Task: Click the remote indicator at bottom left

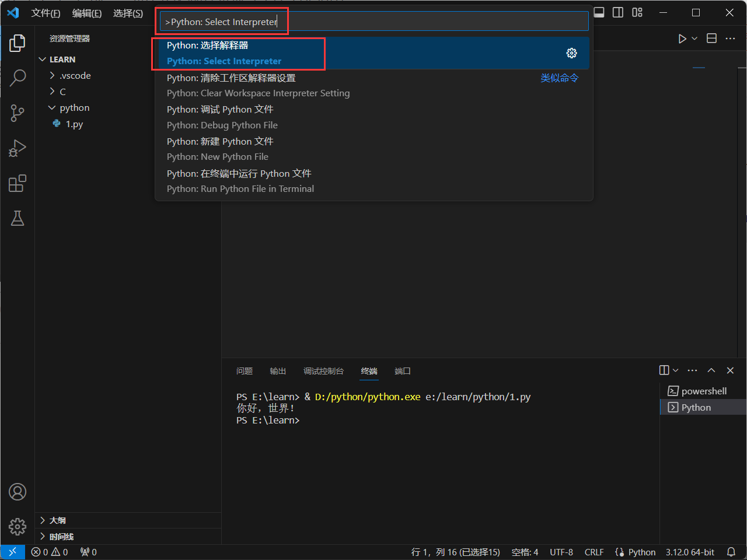Action: click(12, 552)
